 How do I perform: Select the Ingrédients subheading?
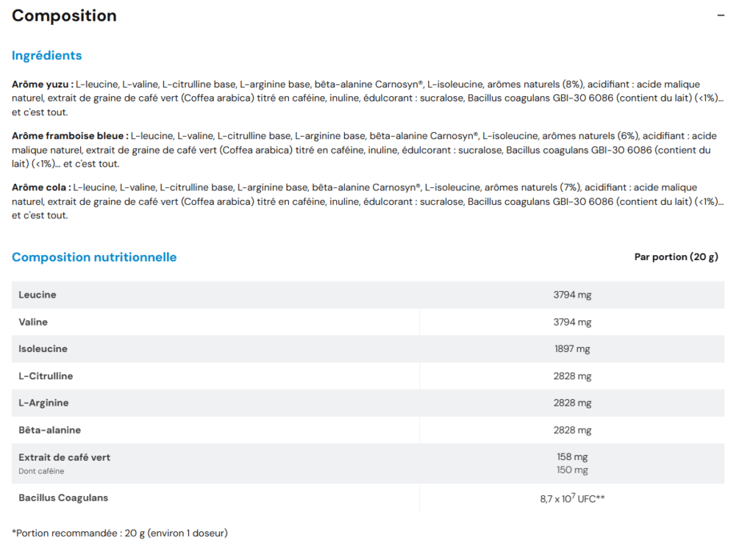(x=46, y=56)
